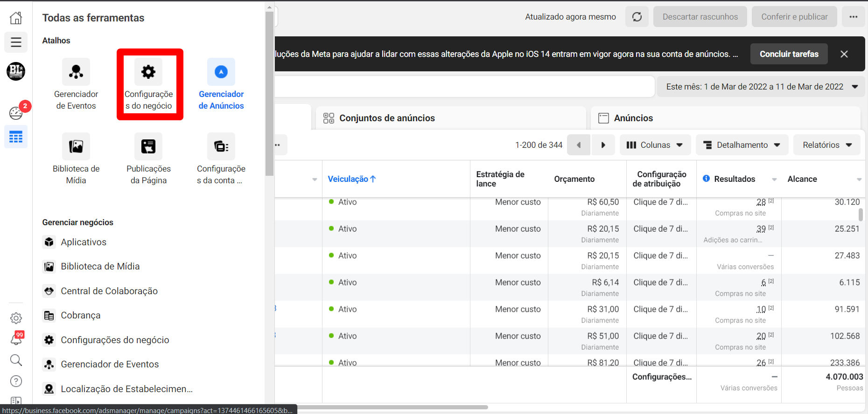Open the help question mark icon
This screenshot has height=414, width=868.
(x=16, y=381)
